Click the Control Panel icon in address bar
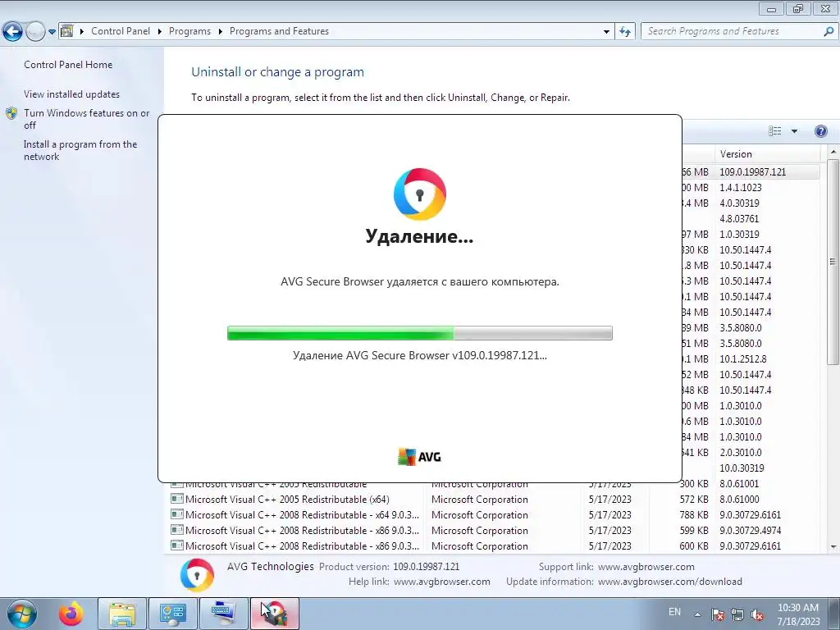The width and height of the screenshot is (840, 630). (x=67, y=31)
